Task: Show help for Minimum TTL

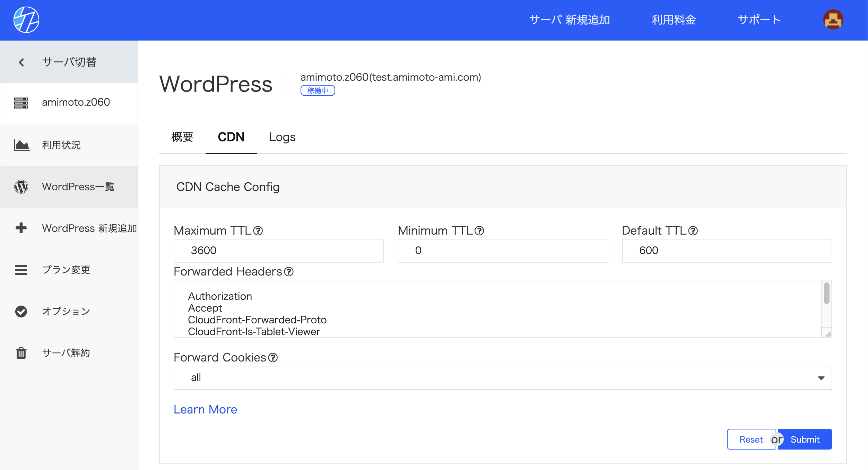Action: 479,231
